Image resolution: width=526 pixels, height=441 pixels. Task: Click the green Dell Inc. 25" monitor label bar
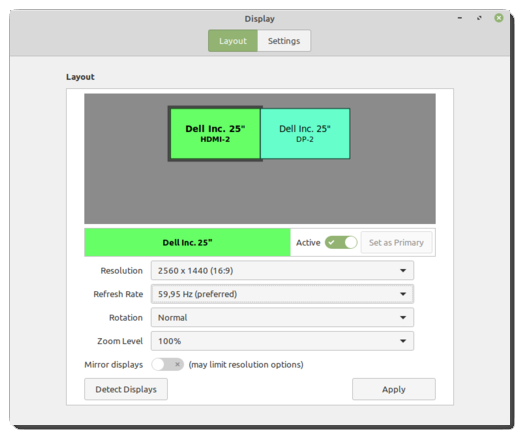click(187, 242)
